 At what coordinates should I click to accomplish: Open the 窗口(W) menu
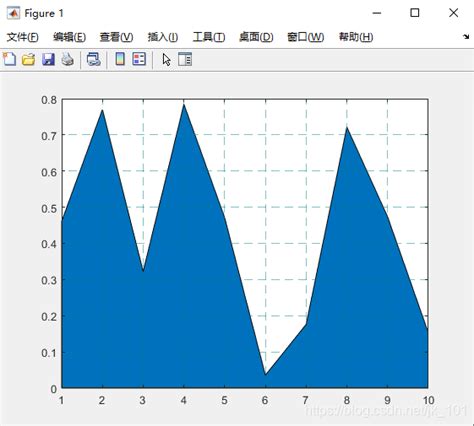[305, 37]
